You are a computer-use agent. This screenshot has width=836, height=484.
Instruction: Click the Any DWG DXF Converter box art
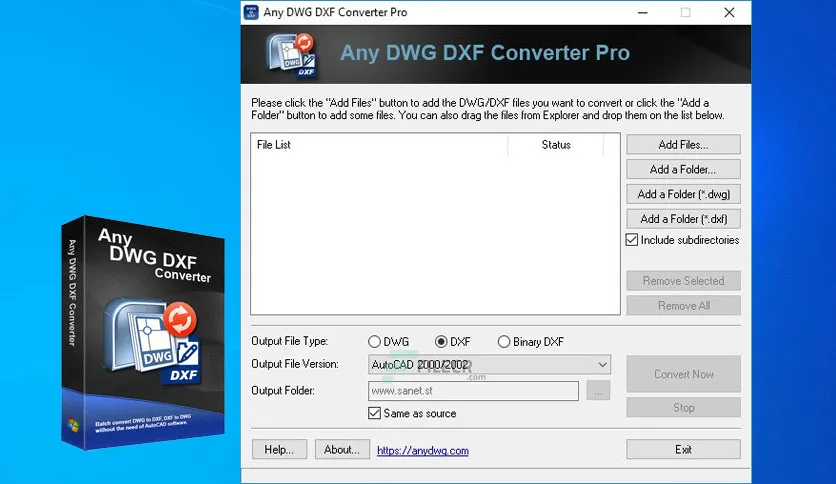(142, 333)
